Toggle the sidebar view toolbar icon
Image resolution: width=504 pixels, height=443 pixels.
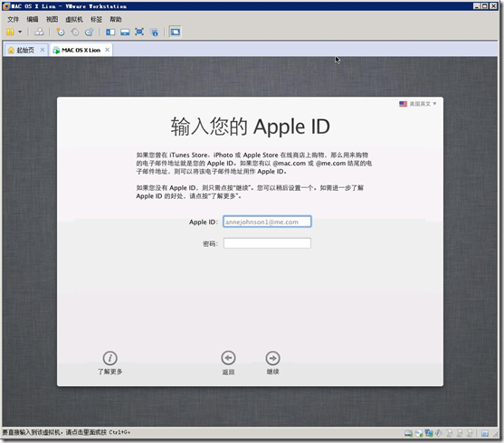(110, 32)
